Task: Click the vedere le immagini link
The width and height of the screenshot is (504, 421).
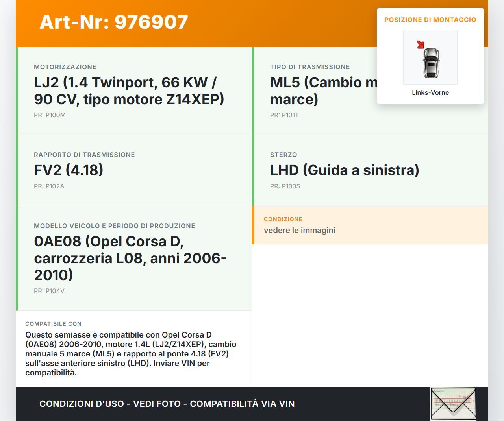Action: (x=300, y=230)
